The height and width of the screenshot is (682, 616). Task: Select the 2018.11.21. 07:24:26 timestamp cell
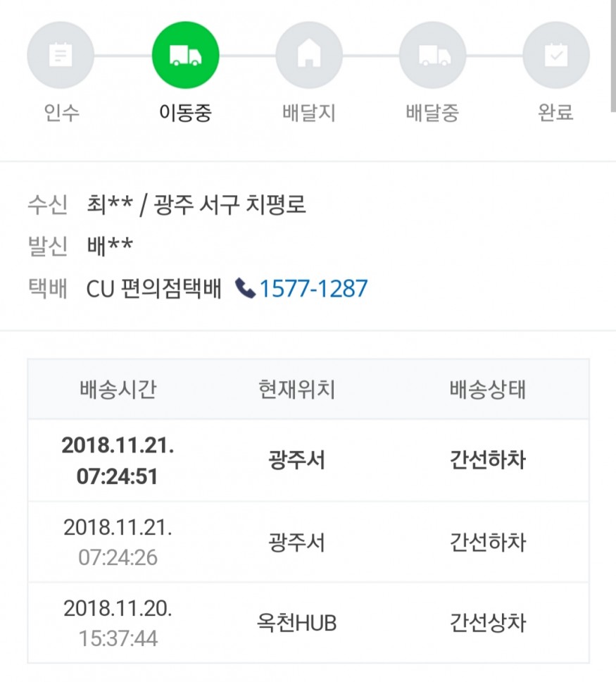pyautogui.click(x=118, y=542)
